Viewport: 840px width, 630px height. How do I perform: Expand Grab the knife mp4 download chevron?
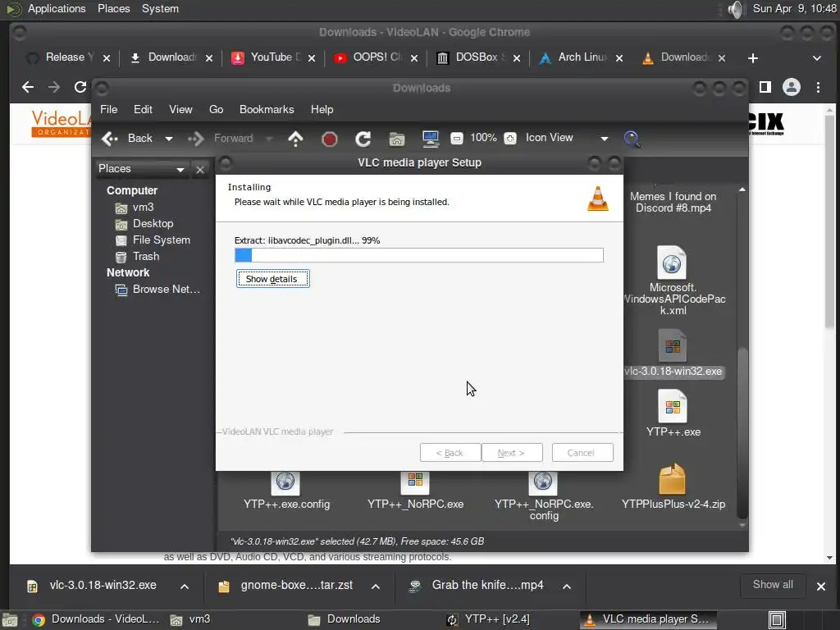(566, 586)
